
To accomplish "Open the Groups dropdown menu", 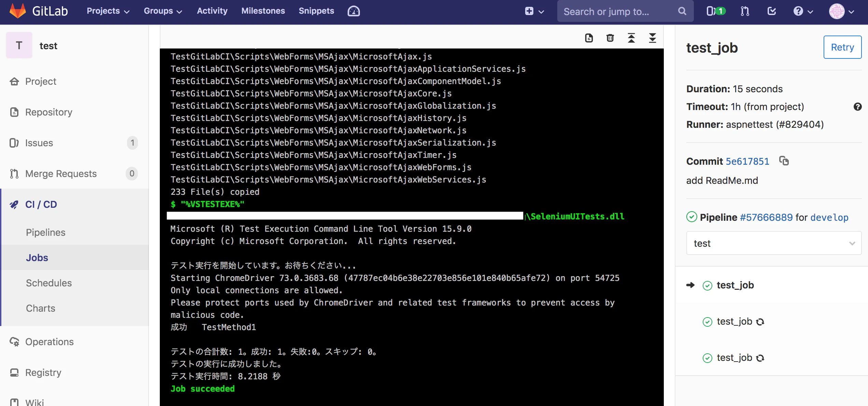I will [163, 11].
